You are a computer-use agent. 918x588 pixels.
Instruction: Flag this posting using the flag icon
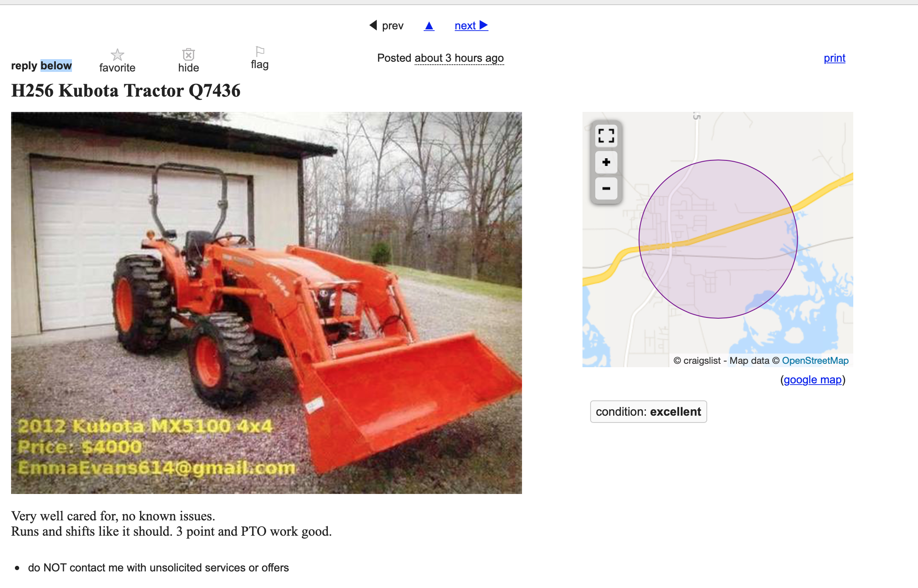pyautogui.click(x=260, y=51)
